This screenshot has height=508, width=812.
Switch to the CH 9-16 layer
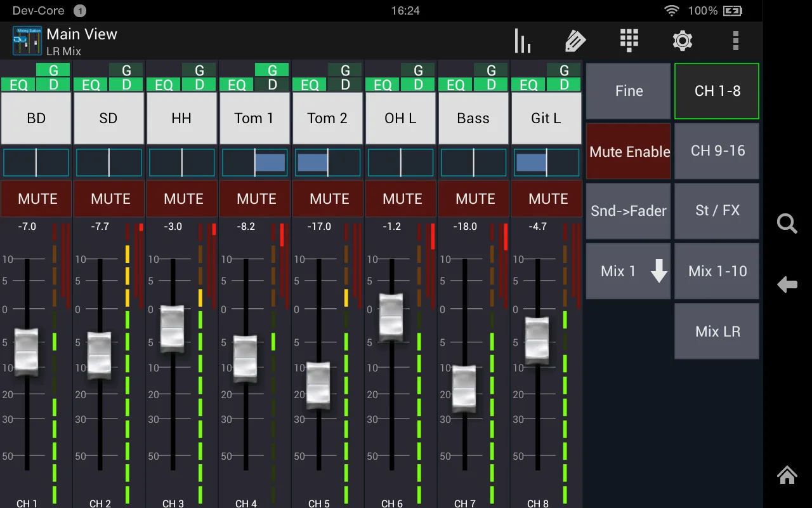[x=717, y=151]
